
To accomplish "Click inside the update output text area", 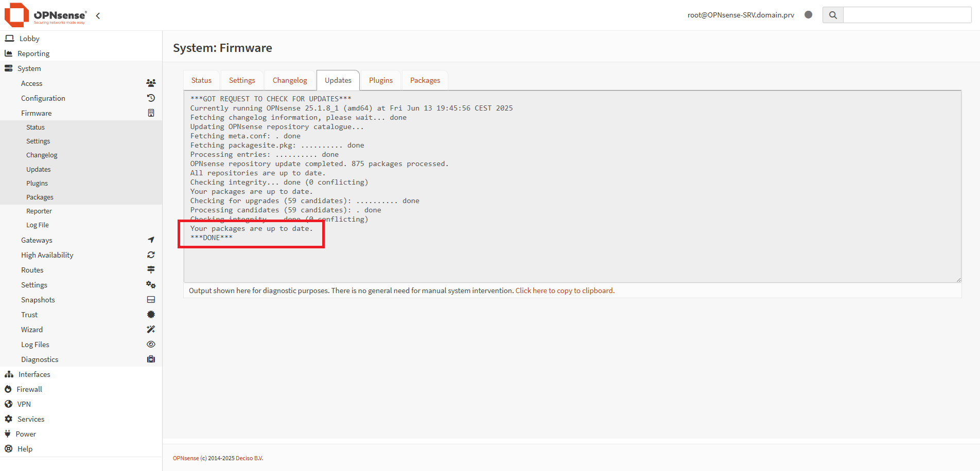I will 572,187.
